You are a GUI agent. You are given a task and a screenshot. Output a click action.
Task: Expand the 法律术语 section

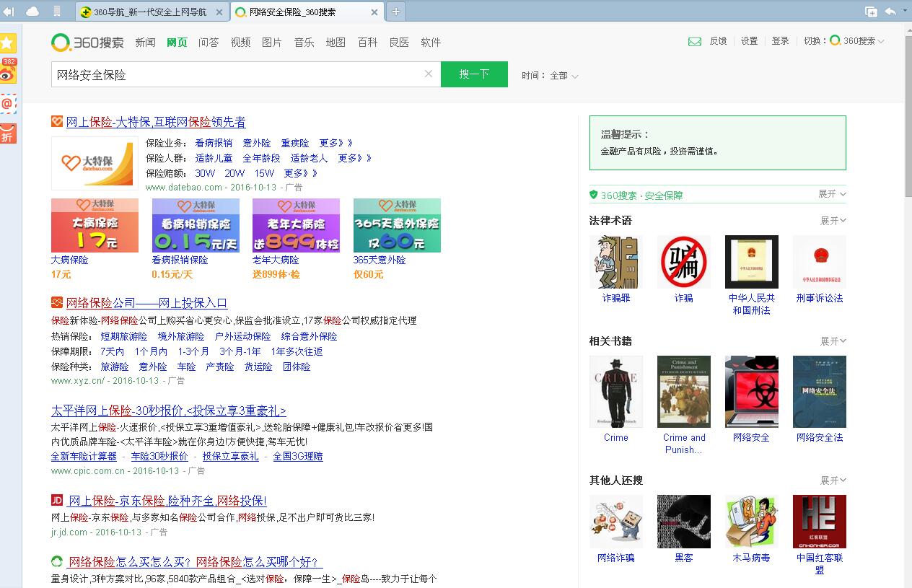click(x=833, y=220)
